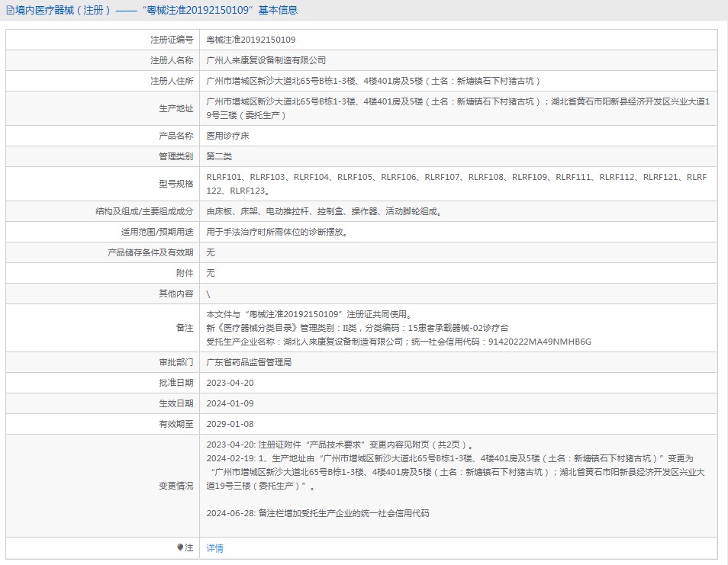Click the expiry date 2029-01-08
This screenshot has height=565, width=728.
[x=230, y=424]
